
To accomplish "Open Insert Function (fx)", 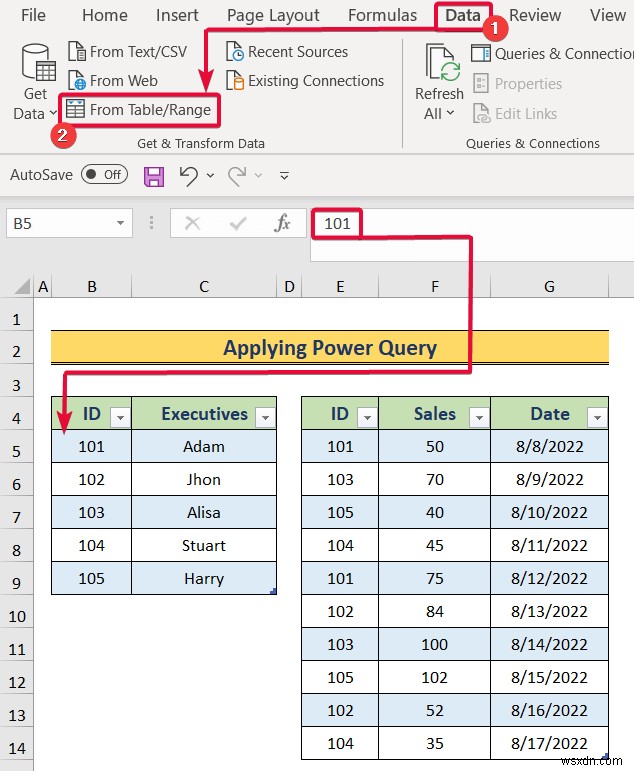I will (282, 223).
